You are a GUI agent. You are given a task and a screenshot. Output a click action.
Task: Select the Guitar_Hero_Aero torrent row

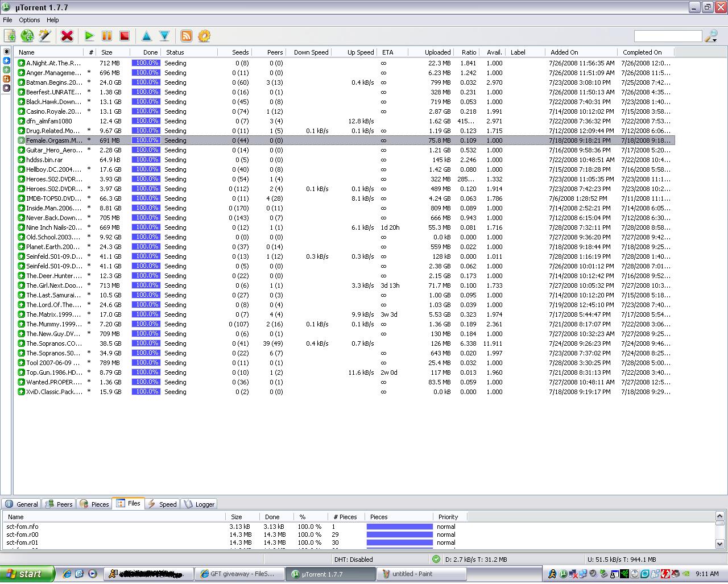345,150
